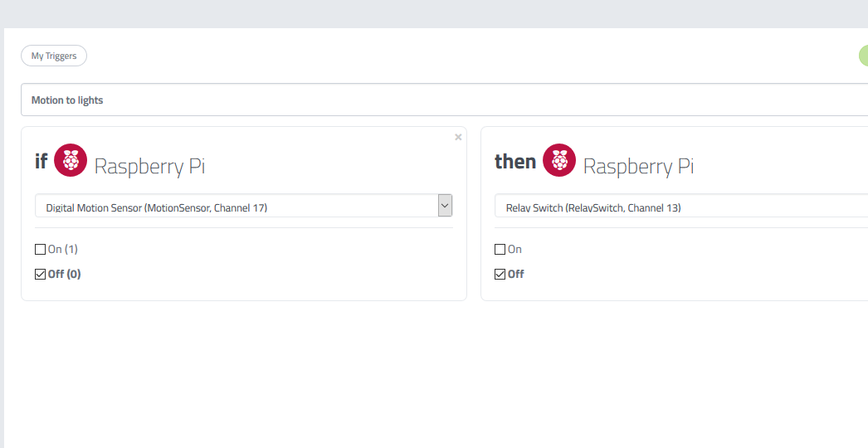This screenshot has width=868, height=448.
Task: Expand the Digital Motion Sensor dropdown arrow
Action: coord(445,206)
